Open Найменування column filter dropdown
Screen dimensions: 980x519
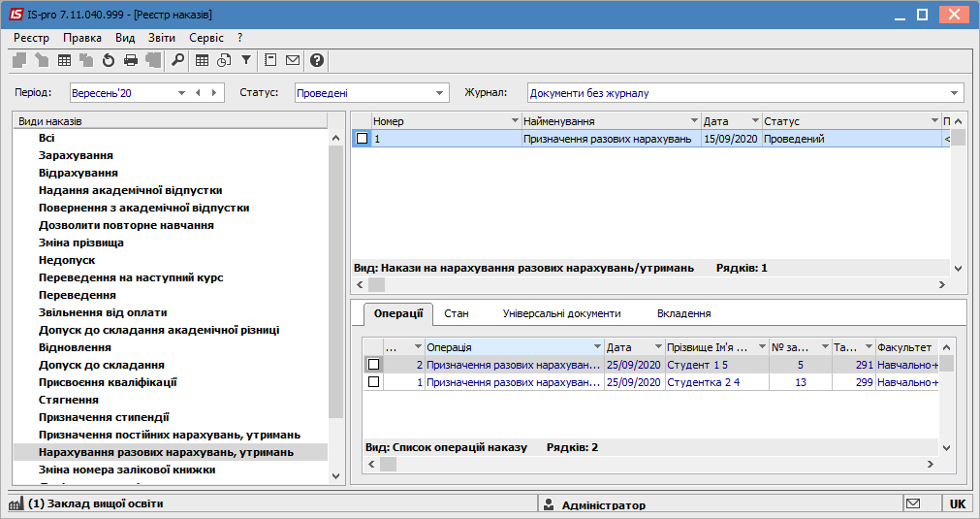[694, 120]
